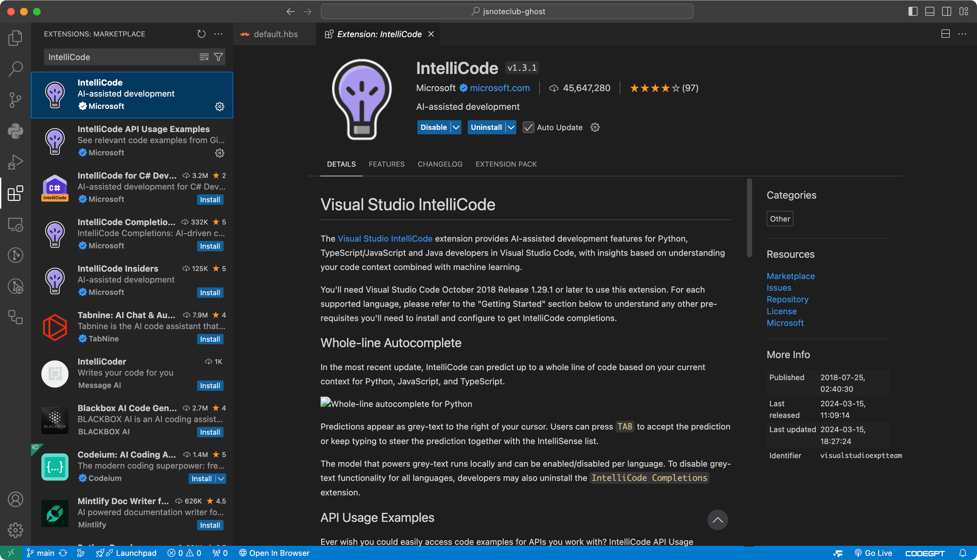Screen dimensions: 977x560
Task: Click the details page scrollbar
Action: click(749, 218)
